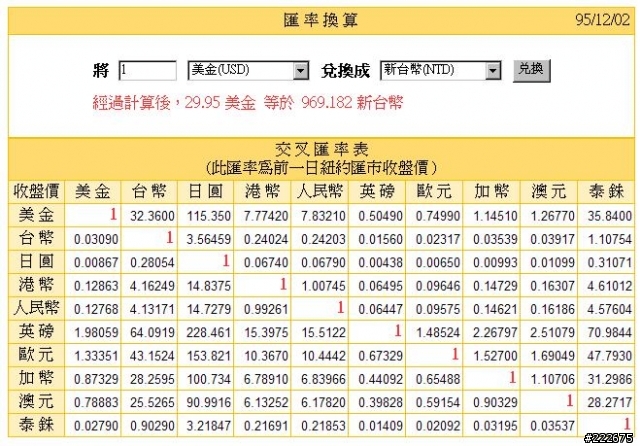Click the 澳元 column header
Screen dimensions: 640x446
pos(549,191)
